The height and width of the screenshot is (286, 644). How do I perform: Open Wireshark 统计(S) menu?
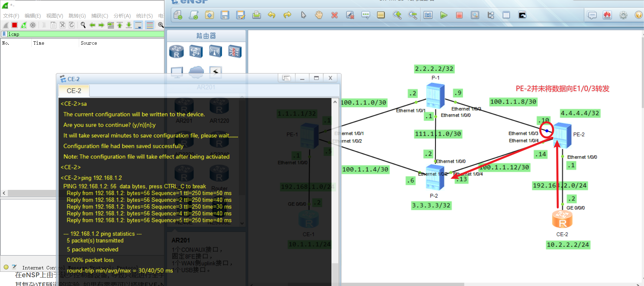point(144,16)
